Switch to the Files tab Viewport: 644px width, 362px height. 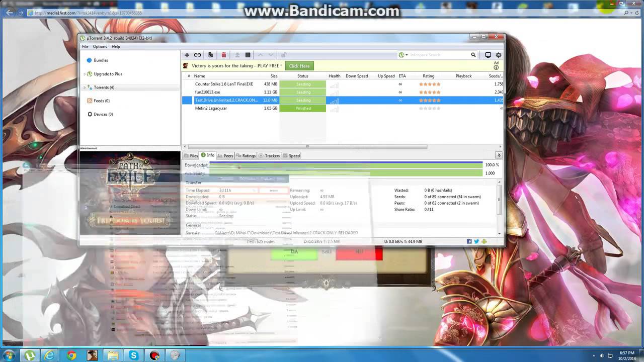pyautogui.click(x=191, y=156)
